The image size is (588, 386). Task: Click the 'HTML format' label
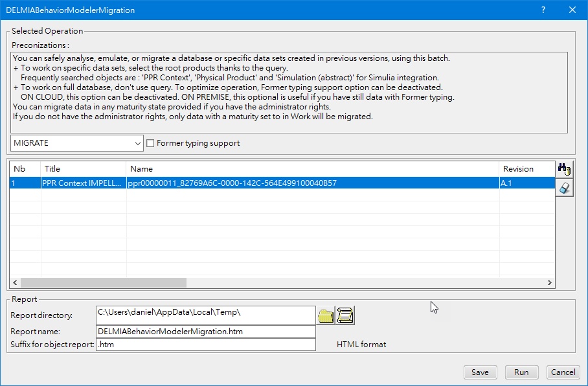pyautogui.click(x=361, y=345)
